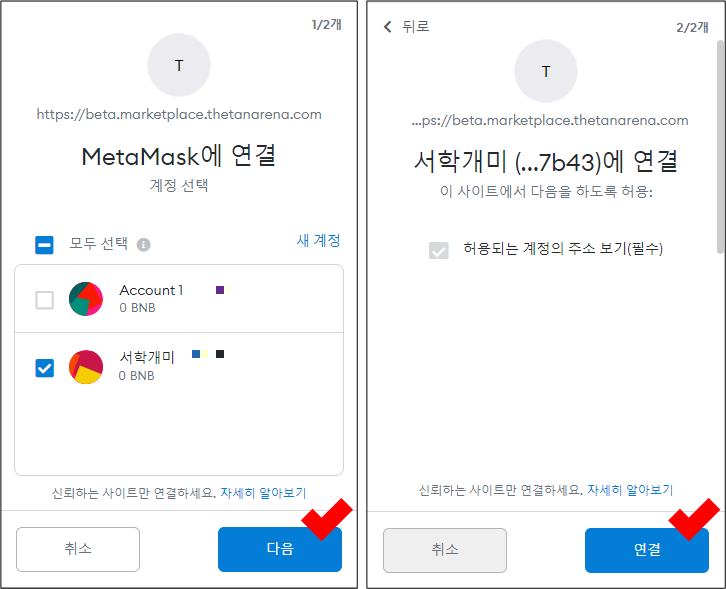Viewport: 726px width, 589px height.
Task: Toggle the 모두 선택 select-all checkbox
Action: point(45,245)
